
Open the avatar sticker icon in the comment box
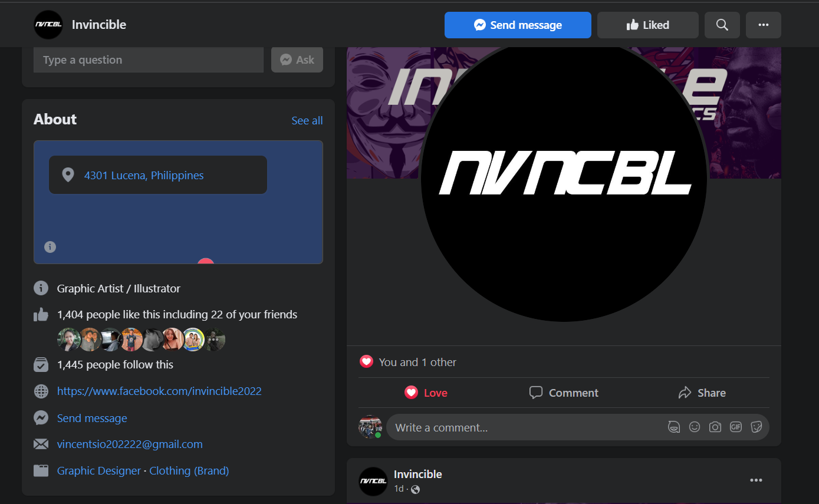click(x=673, y=427)
